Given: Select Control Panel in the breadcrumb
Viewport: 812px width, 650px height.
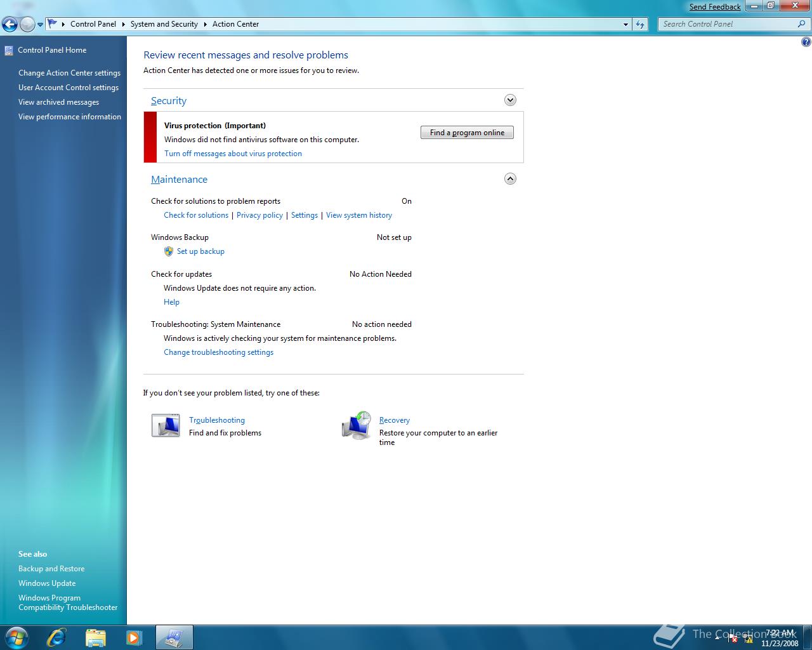Looking at the screenshot, I should (x=93, y=24).
